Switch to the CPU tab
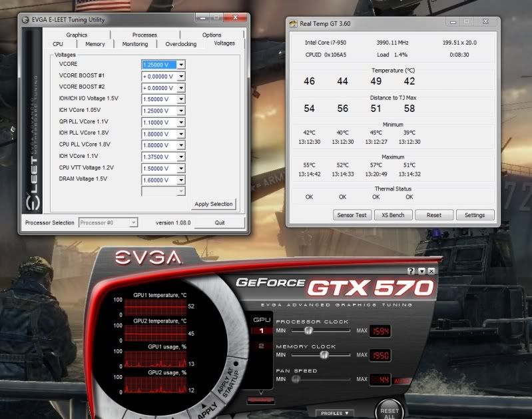The width and height of the screenshot is (532, 419). (58, 44)
